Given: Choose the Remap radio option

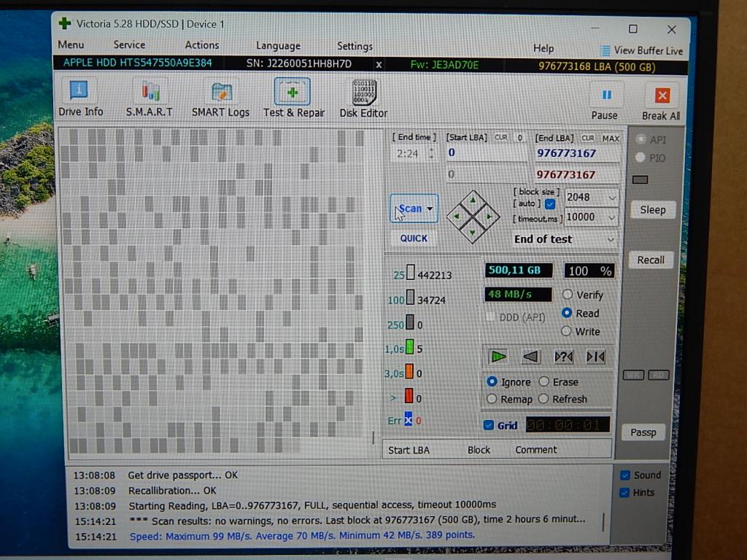Looking at the screenshot, I should tap(492, 399).
